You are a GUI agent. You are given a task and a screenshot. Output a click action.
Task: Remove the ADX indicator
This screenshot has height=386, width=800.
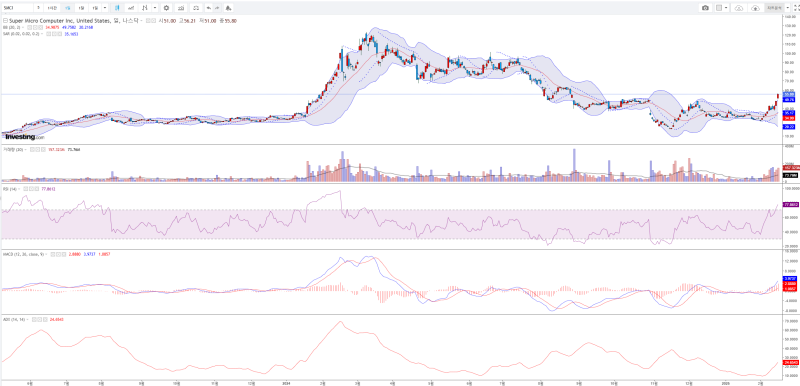[x=45, y=319]
